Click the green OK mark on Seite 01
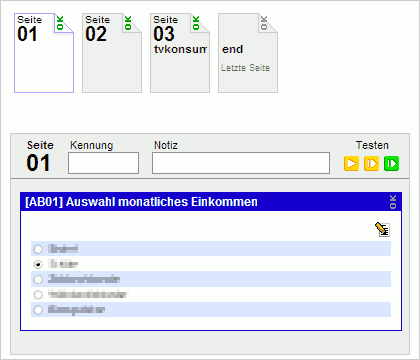 60,23
